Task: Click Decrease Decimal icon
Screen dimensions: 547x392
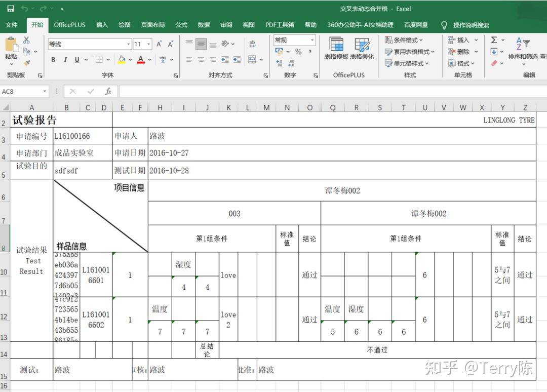Action: (291, 63)
